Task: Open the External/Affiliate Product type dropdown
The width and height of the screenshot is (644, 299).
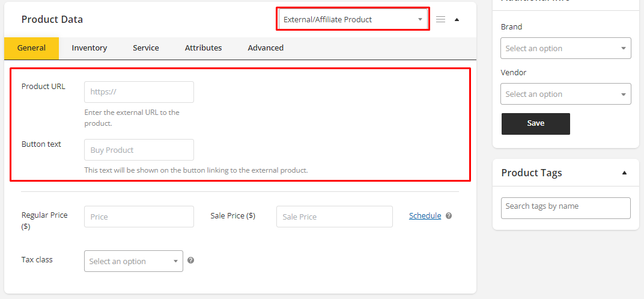Action: [x=353, y=19]
